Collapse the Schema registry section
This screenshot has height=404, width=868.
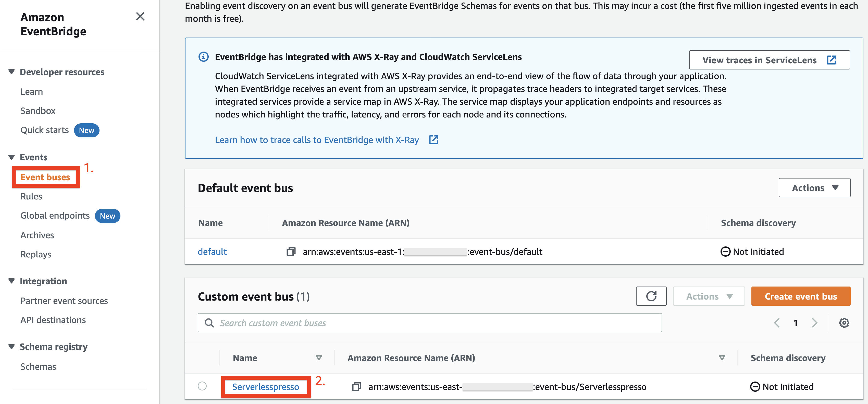[x=11, y=347]
